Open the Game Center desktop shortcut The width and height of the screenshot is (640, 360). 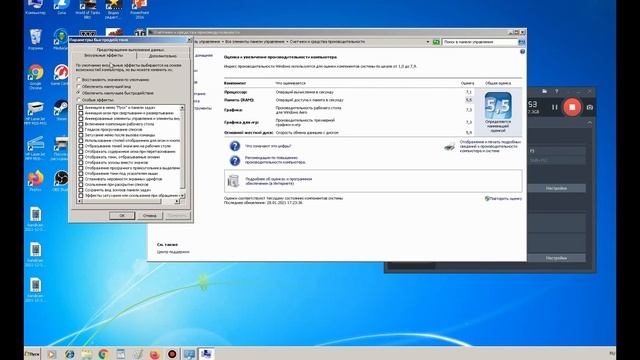pyautogui.click(x=61, y=75)
